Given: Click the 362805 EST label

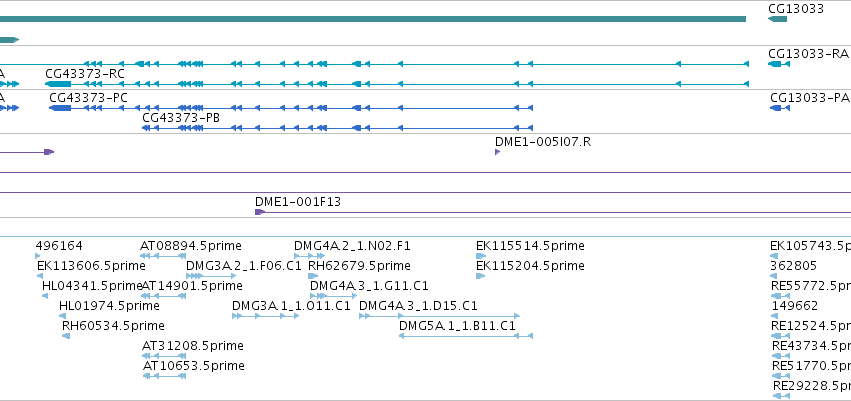Looking at the screenshot, I should click(x=793, y=265).
